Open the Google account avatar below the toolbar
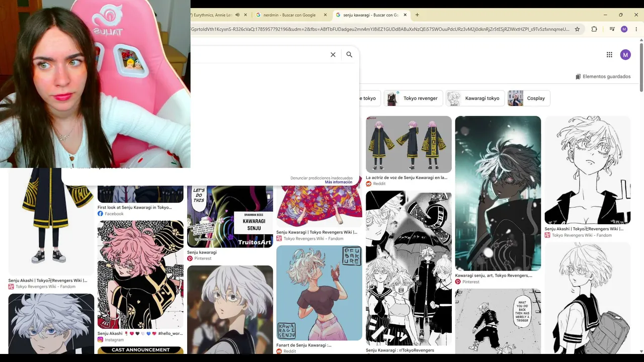Image resolution: width=644 pixels, height=362 pixels. coord(625,55)
